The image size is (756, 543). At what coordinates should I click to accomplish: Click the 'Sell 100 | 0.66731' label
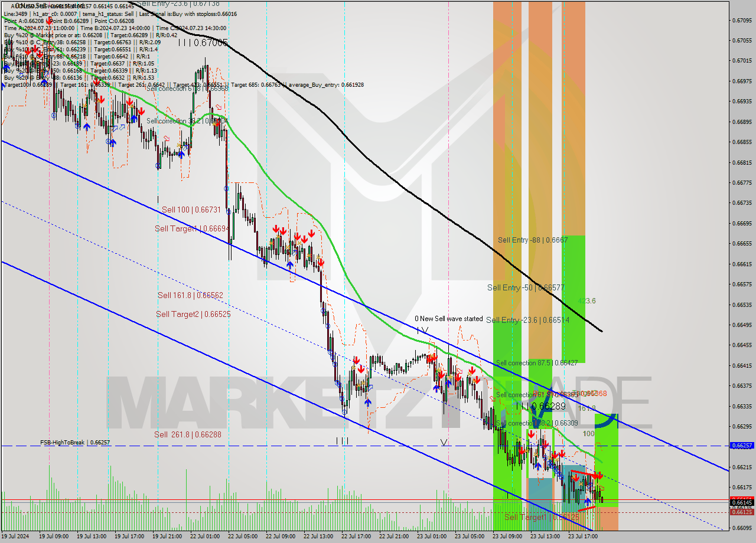191,210
